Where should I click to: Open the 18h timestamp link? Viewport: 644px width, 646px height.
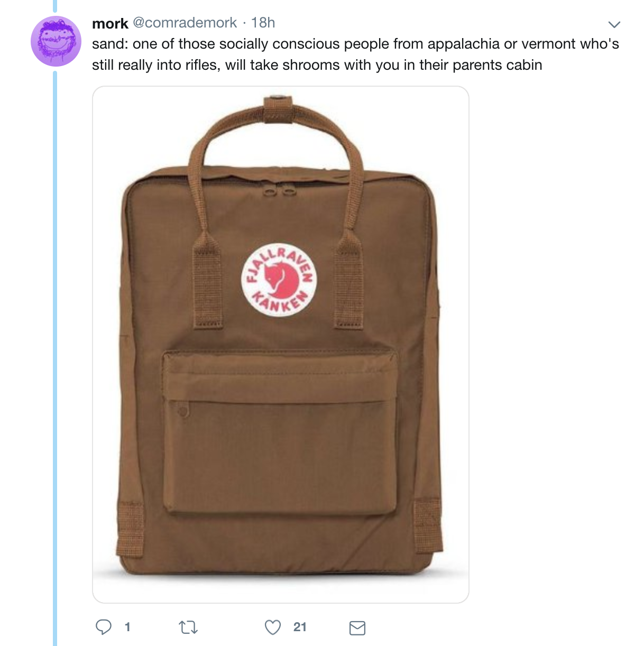263,23
